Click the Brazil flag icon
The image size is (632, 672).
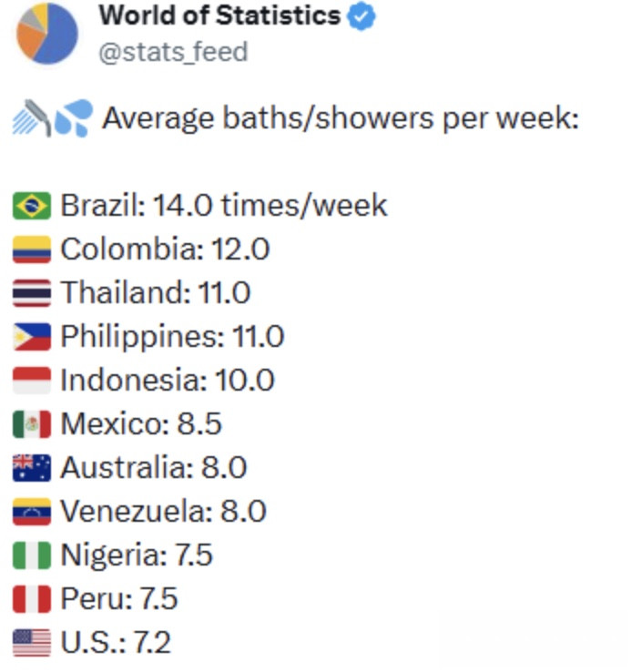point(32,206)
